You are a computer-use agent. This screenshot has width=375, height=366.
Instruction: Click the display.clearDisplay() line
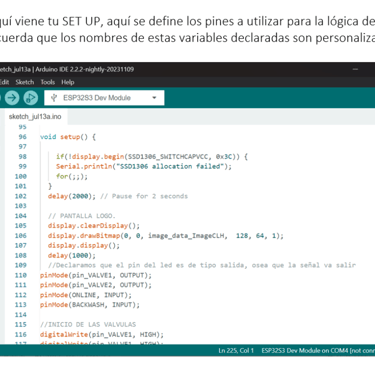[94, 226]
